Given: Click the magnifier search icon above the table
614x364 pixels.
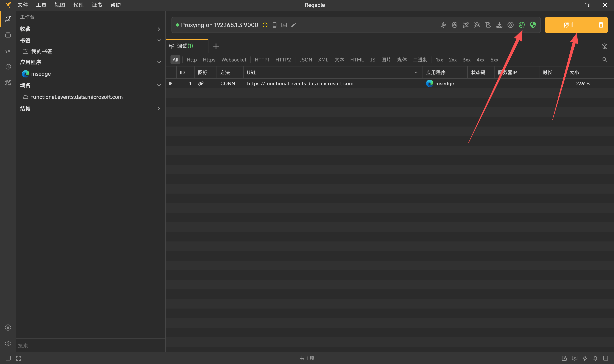Looking at the screenshot, I should (x=605, y=60).
